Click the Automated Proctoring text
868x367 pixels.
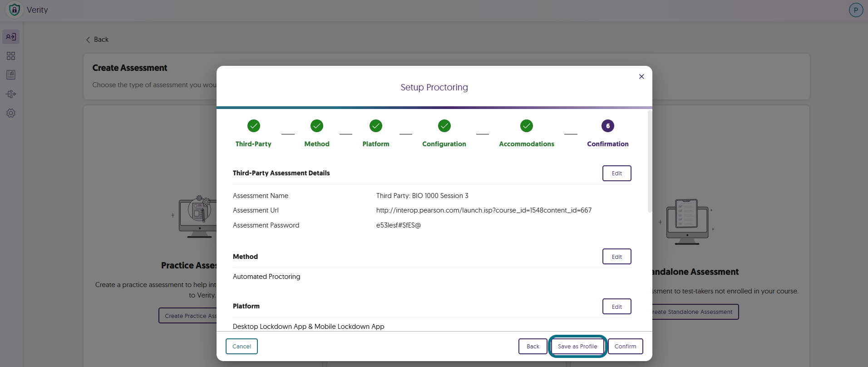coord(266,277)
